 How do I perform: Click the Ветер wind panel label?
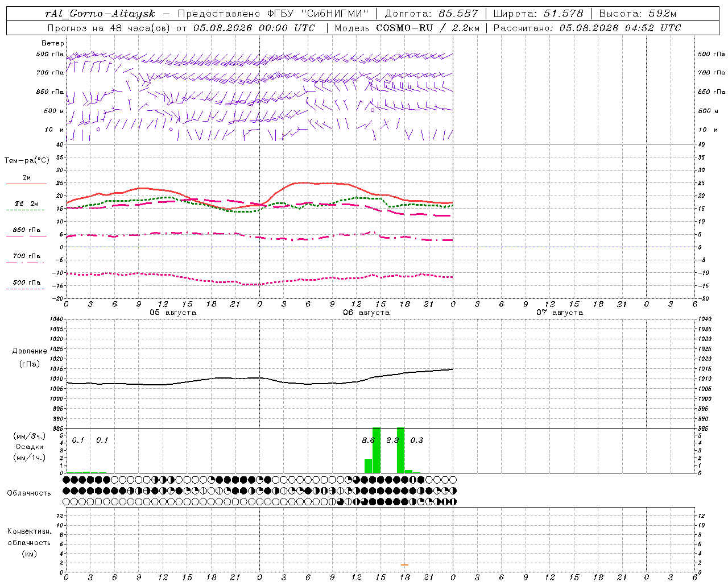point(53,43)
